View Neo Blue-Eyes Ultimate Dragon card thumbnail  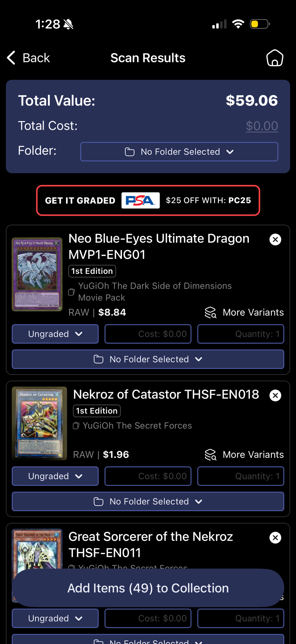37,274
